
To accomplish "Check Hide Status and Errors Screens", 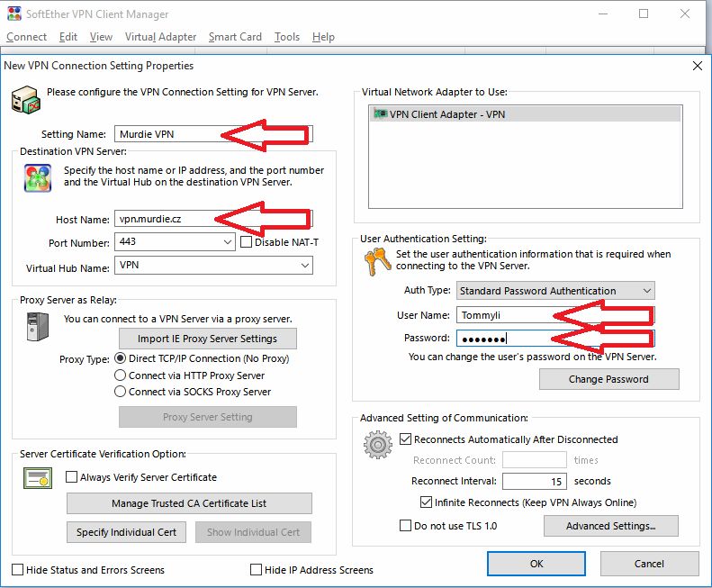I will 17,569.
